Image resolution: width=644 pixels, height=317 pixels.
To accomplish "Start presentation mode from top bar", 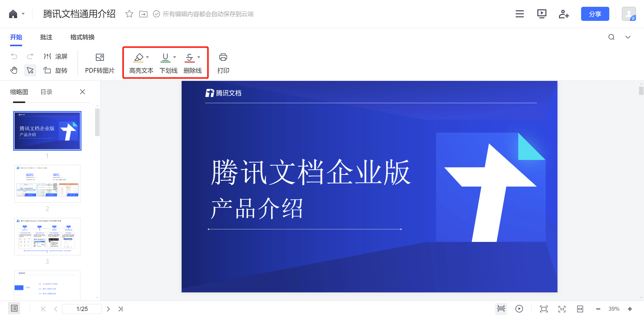I will click(542, 14).
